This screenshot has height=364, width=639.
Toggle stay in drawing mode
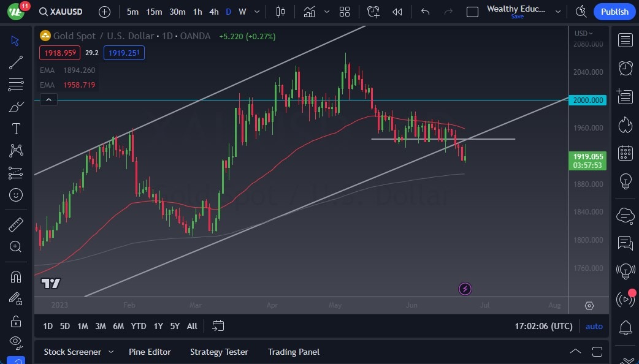pos(15,299)
